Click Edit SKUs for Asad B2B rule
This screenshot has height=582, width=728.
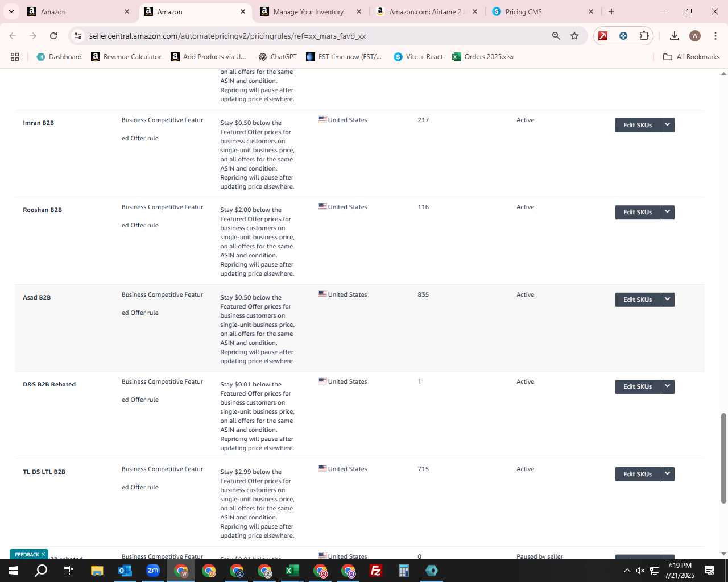pyautogui.click(x=638, y=300)
